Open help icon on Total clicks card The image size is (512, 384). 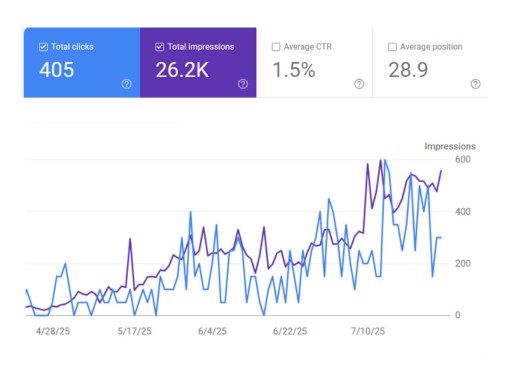coord(126,84)
